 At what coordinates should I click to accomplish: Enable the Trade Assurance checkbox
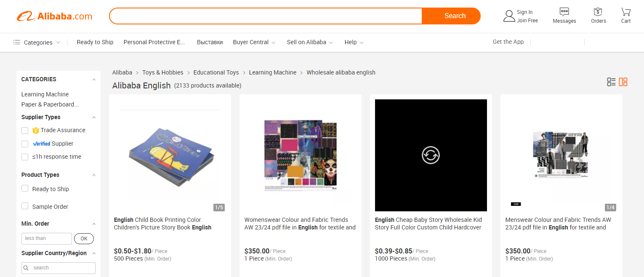[25, 131]
